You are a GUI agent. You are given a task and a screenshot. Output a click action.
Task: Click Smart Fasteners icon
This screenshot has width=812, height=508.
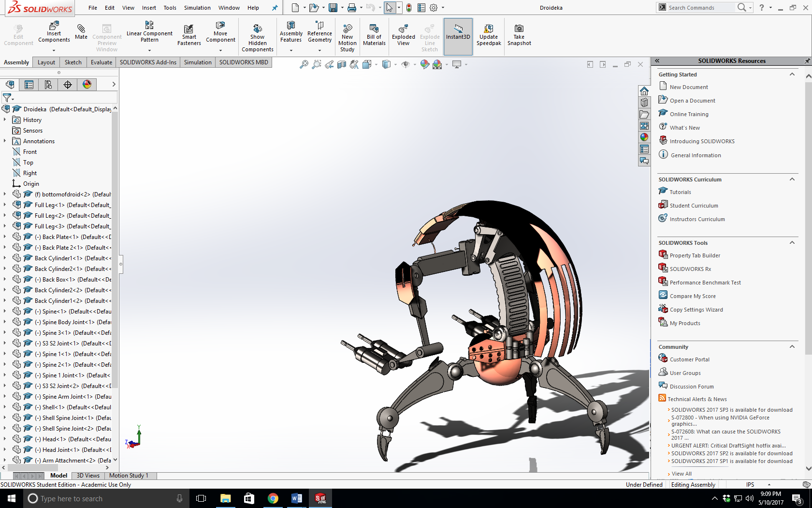(189, 35)
